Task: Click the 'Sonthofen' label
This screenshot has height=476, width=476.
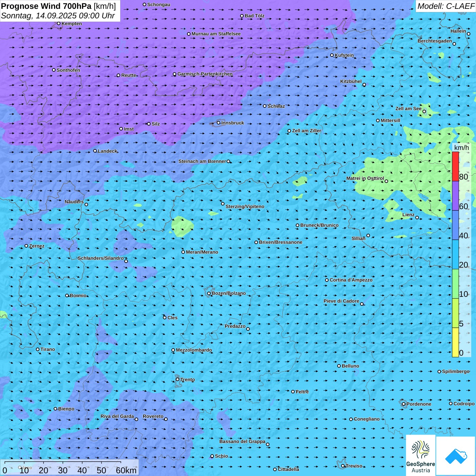Action: pyautogui.click(x=68, y=70)
